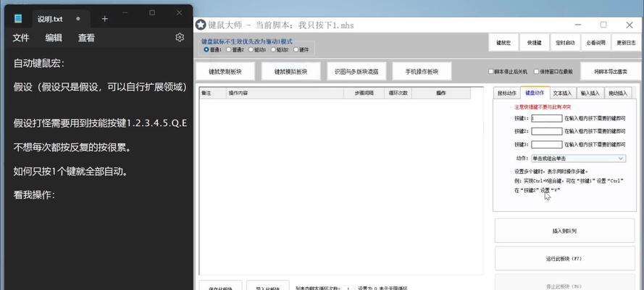Select the 驱动1 mode radio button

tap(251, 50)
